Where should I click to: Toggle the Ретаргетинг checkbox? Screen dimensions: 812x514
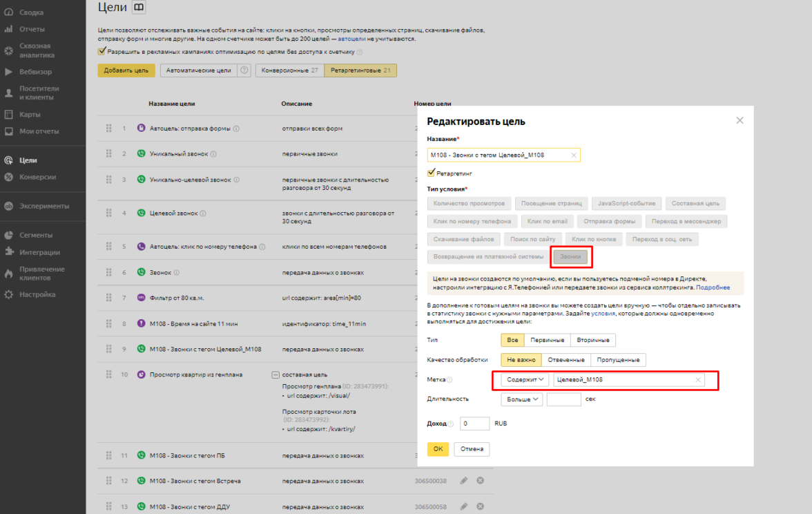pyautogui.click(x=432, y=173)
